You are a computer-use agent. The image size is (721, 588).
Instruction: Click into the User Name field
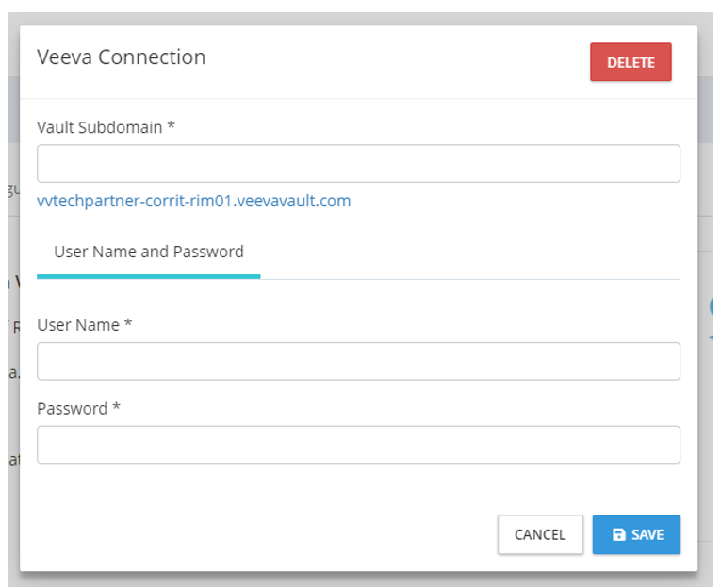(358, 361)
